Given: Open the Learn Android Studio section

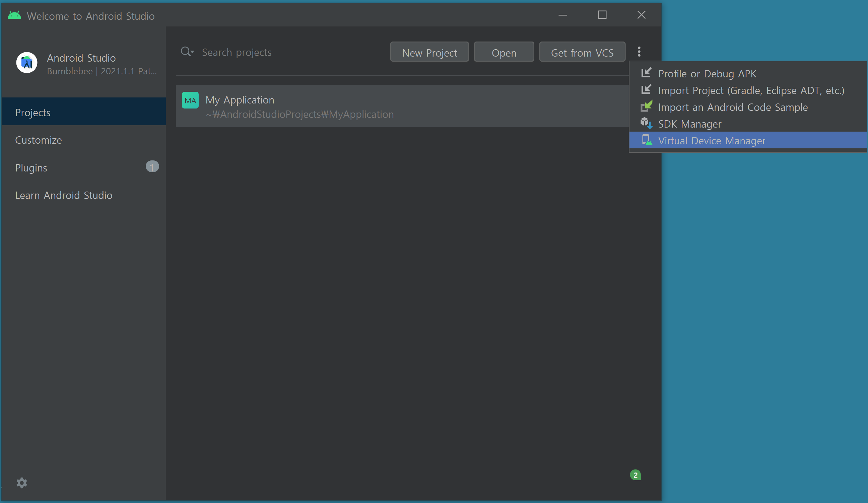Looking at the screenshot, I should coord(64,195).
